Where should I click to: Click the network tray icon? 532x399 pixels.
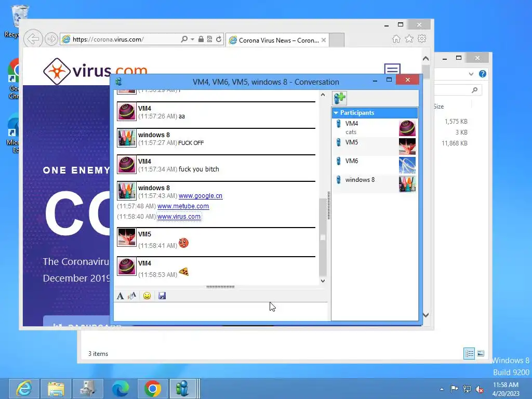467,389
